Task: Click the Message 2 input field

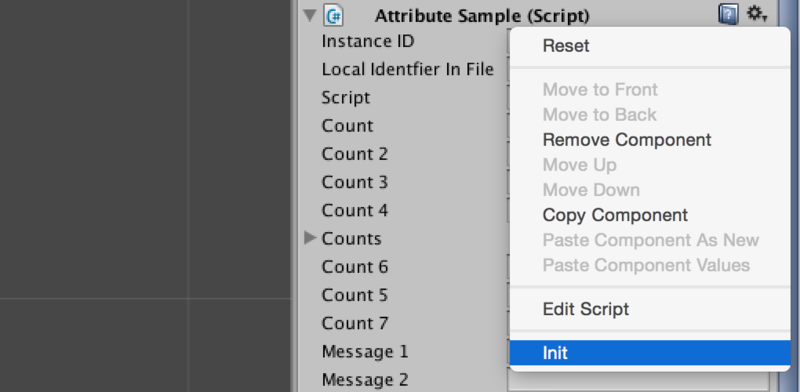Action: click(638, 381)
